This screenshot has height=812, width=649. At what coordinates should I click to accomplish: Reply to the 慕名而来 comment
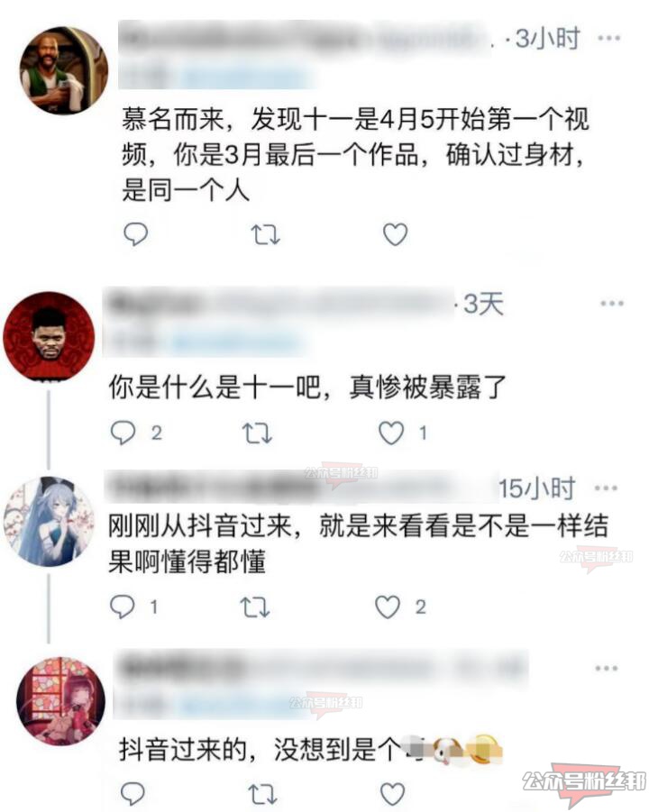point(136,234)
